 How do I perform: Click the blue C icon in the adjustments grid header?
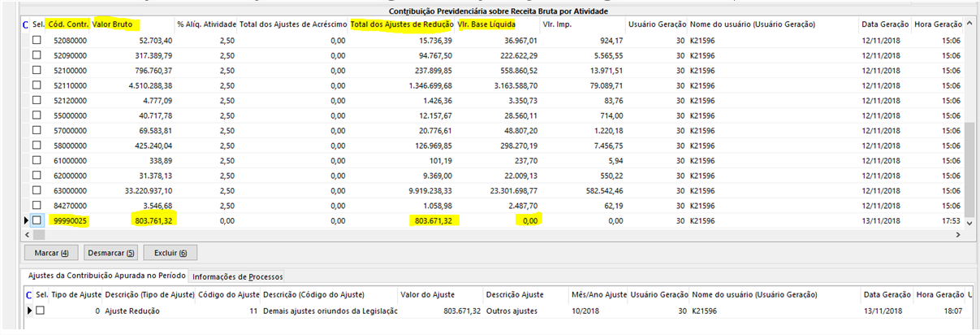click(x=29, y=294)
